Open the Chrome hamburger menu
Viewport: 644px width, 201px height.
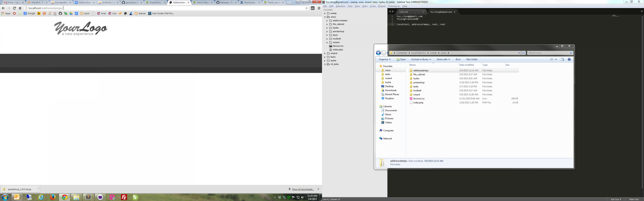point(319,8)
